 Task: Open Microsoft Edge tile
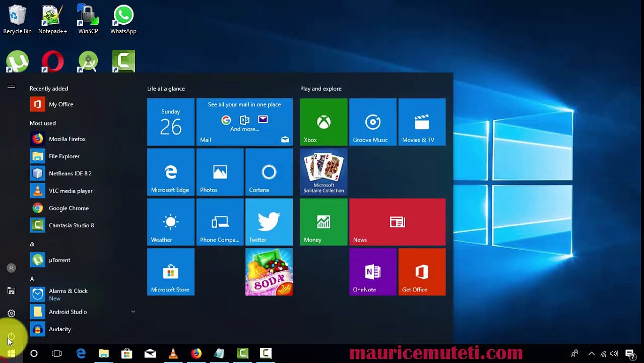[x=170, y=172]
